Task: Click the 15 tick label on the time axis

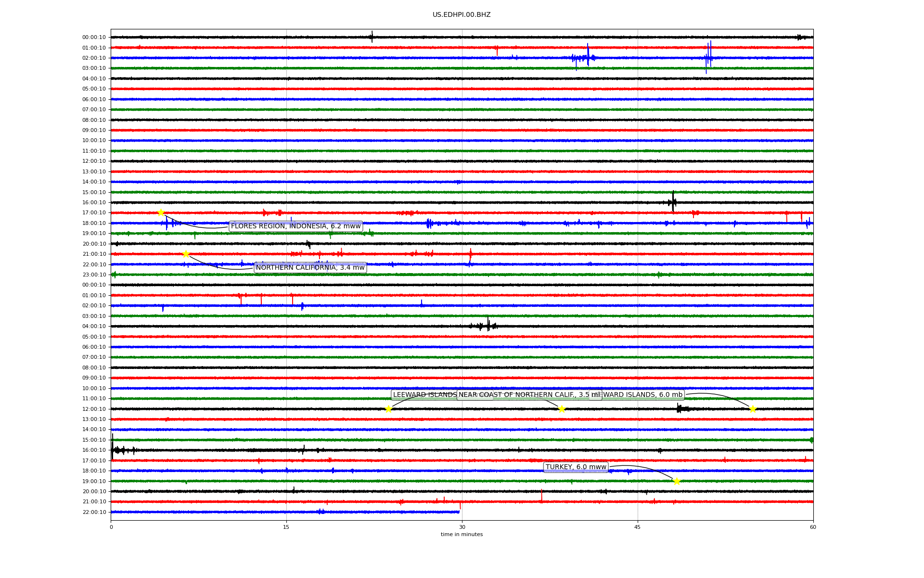Action: tap(286, 527)
